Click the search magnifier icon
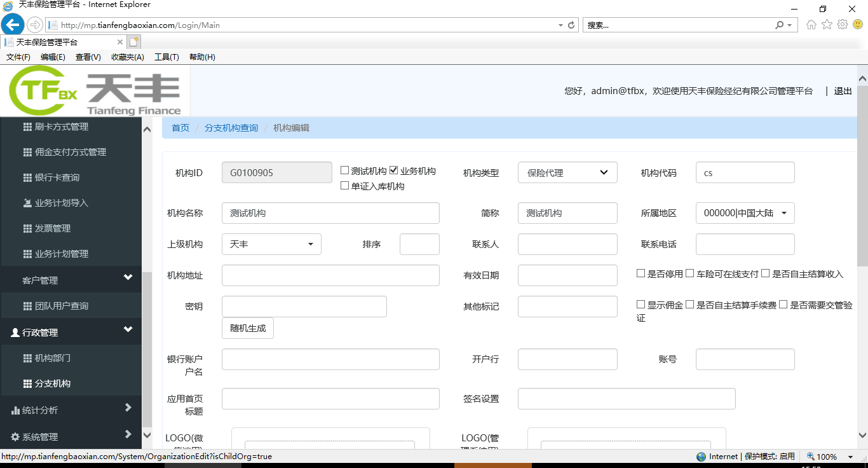Viewport: 868px width, 468px height. 779,25
